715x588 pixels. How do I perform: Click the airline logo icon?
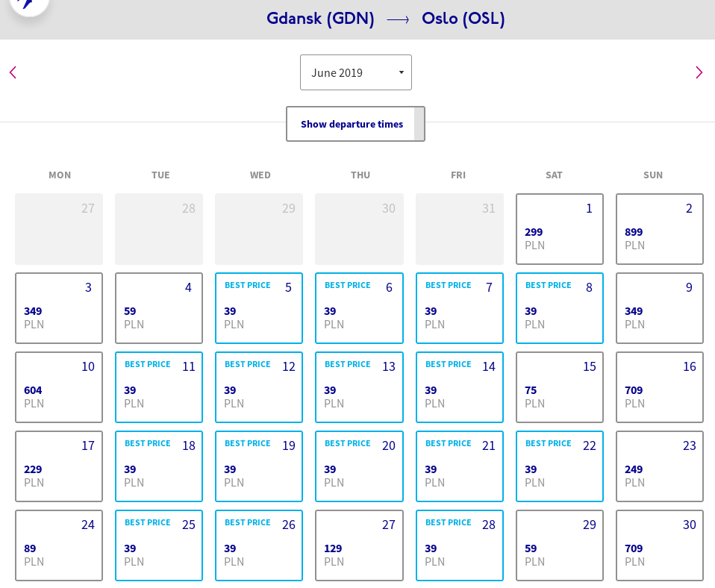[x=28, y=4]
